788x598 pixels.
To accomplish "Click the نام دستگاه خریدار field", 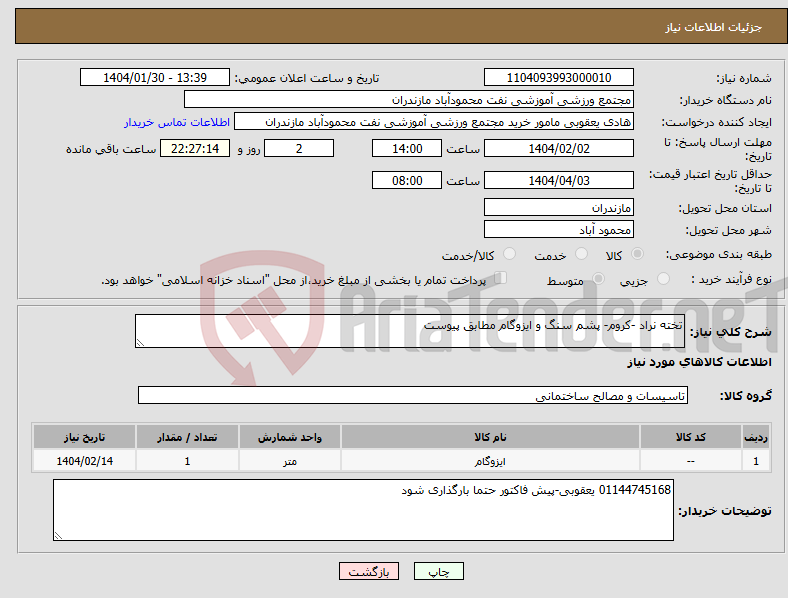I will tap(409, 99).
